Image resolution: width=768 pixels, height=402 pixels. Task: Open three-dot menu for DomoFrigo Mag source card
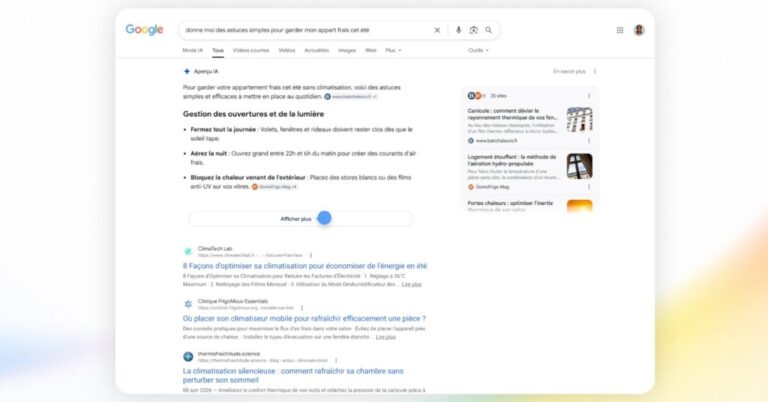pos(589,187)
